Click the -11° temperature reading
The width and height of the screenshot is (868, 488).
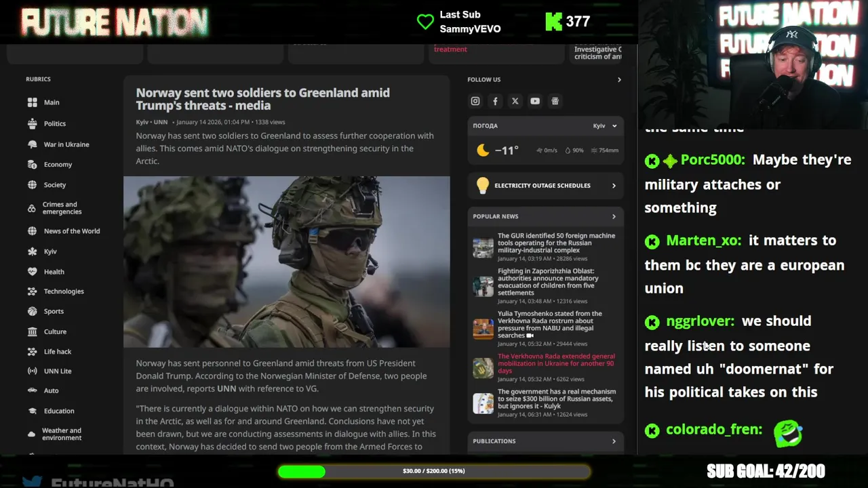(507, 150)
